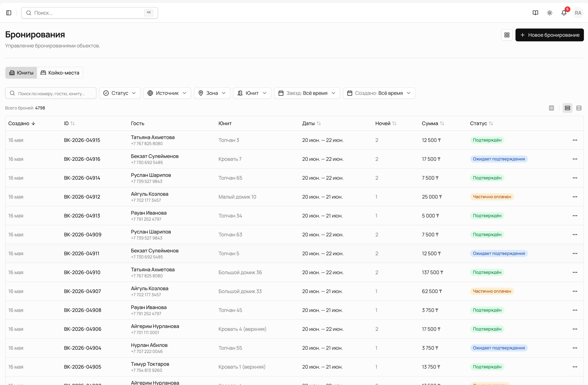Screen dimensions: 588x385
Task: Click unit Кровать 4 (верхняя)
Action: coord(242,329)
